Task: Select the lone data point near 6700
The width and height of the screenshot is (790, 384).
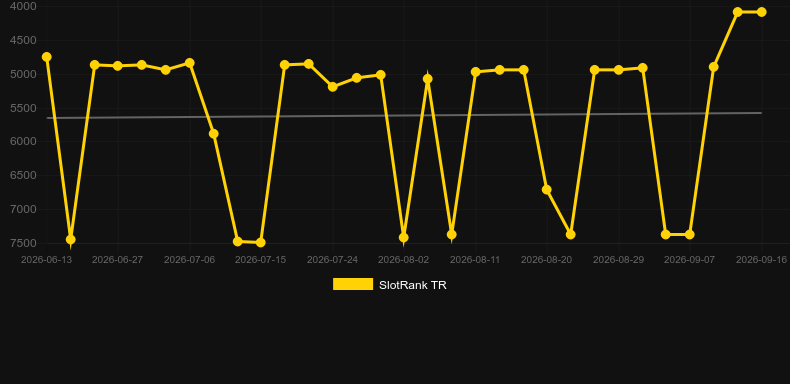Action: [547, 189]
